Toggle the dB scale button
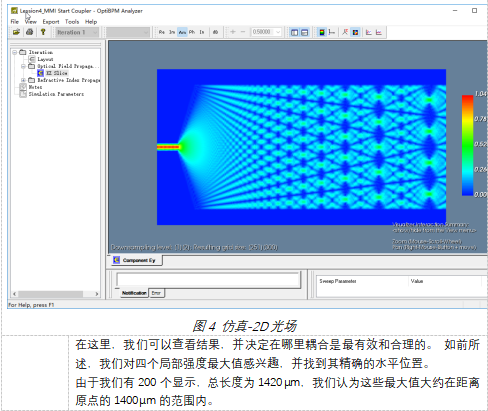The image size is (488, 411). coord(215,32)
